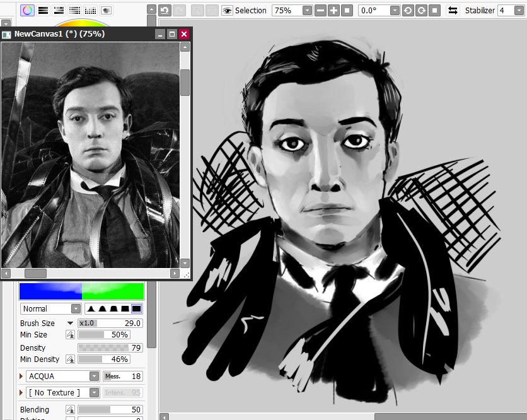The image size is (527, 420).
Task: Select the fourth square brush edge shape
Action: [125, 309]
